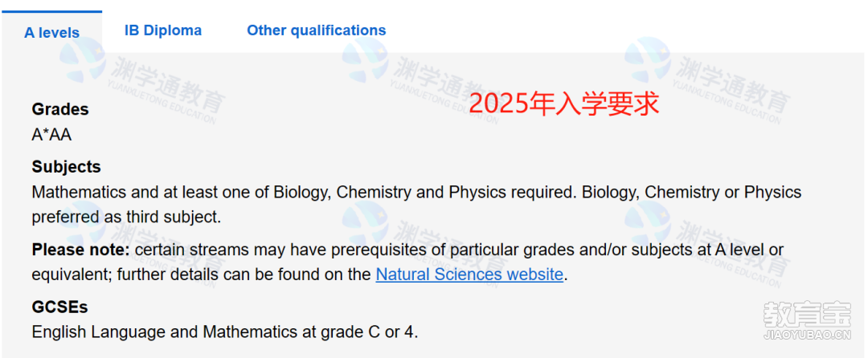The image size is (868, 358).
Task: Click the globe watermark icon in top right
Action: tap(648, 59)
